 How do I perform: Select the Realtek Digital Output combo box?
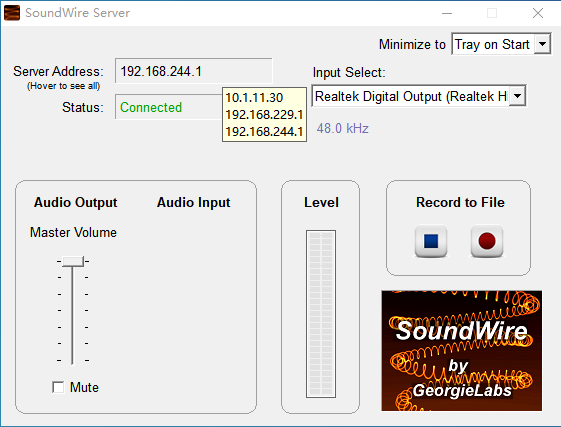(419, 96)
